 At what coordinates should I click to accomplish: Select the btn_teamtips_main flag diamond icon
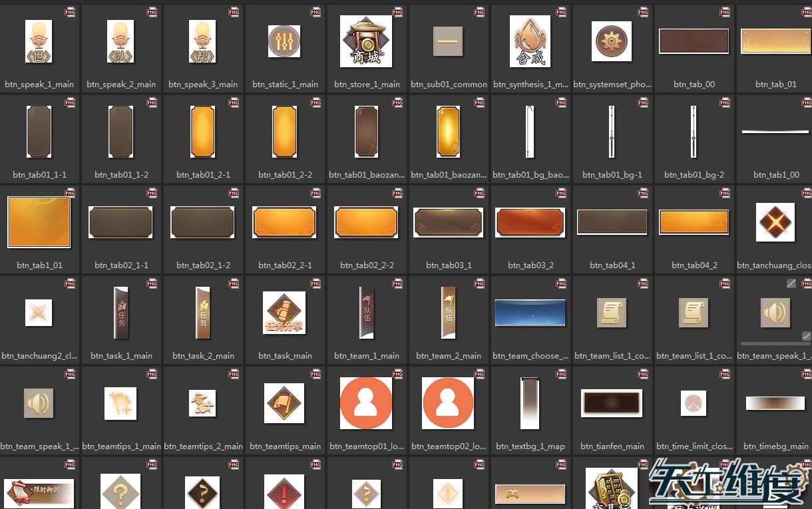(284, 403)
